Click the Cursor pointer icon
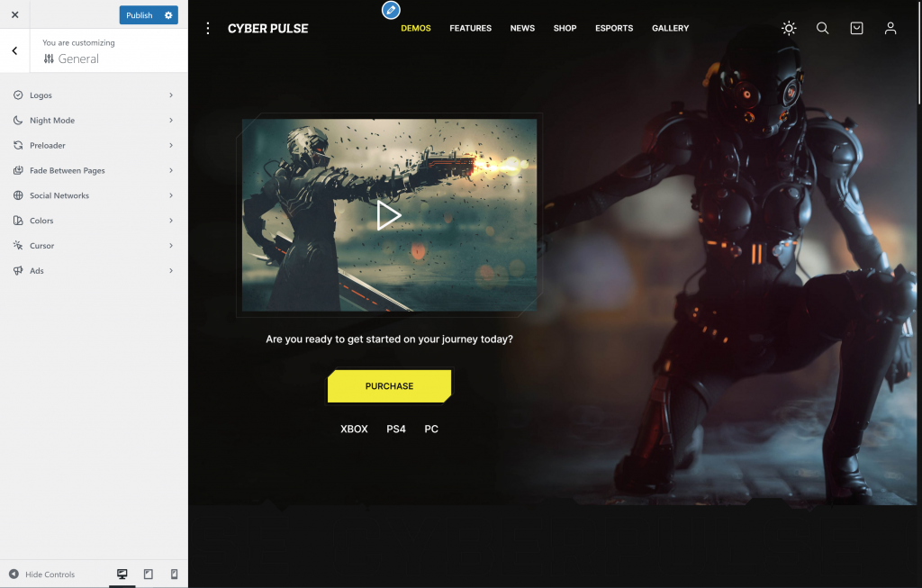Screen dimensions: 922x588 [x=18, y=245]
